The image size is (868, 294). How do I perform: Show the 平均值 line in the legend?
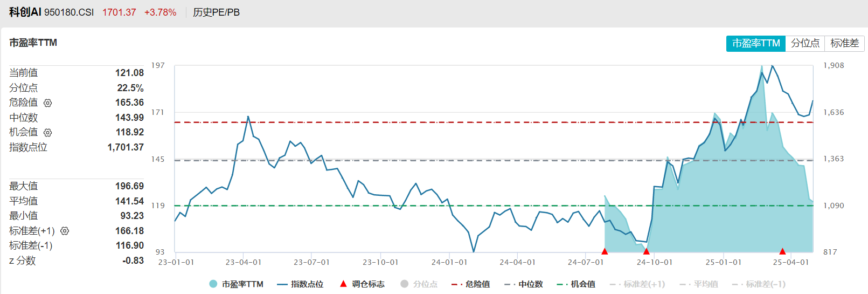pyautogui.click(x=699, y=284)
